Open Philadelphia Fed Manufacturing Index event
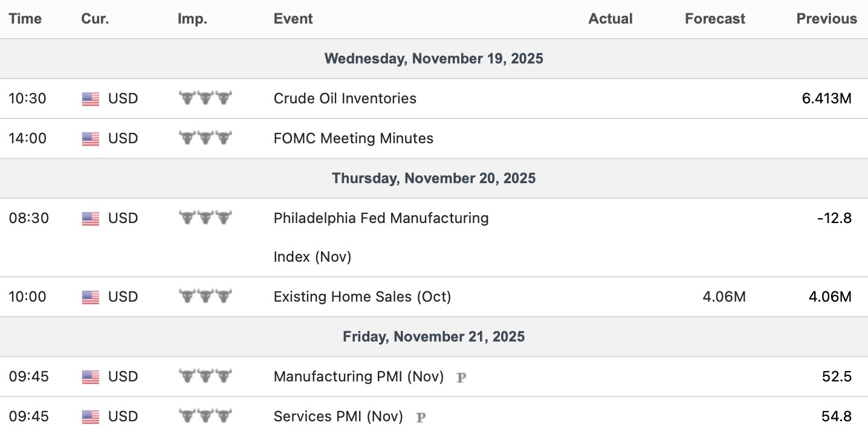Viewport: 868px width, 434px height. (381, 218)
